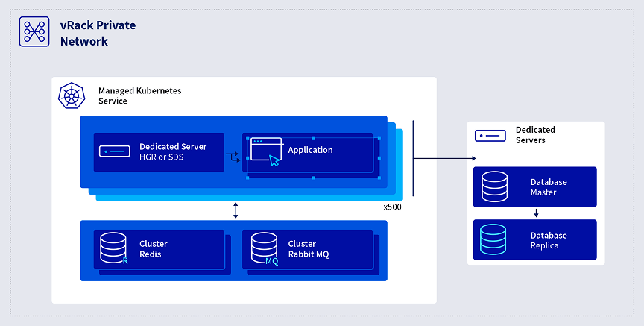Select the Database Master cylinder icon
Image resolution: width=644 pixels, height=326 pixels.
494,186
